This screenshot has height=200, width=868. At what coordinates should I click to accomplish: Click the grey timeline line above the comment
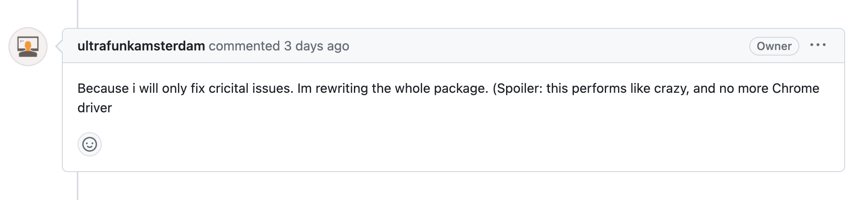(78, 14)
